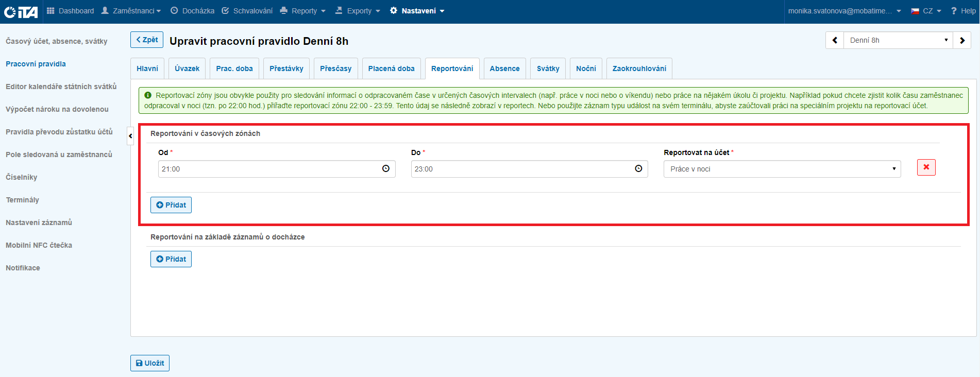This screenshot has height=377, width=980.
Task: Delete the reporting zone with red X
Action: (926, 167)
